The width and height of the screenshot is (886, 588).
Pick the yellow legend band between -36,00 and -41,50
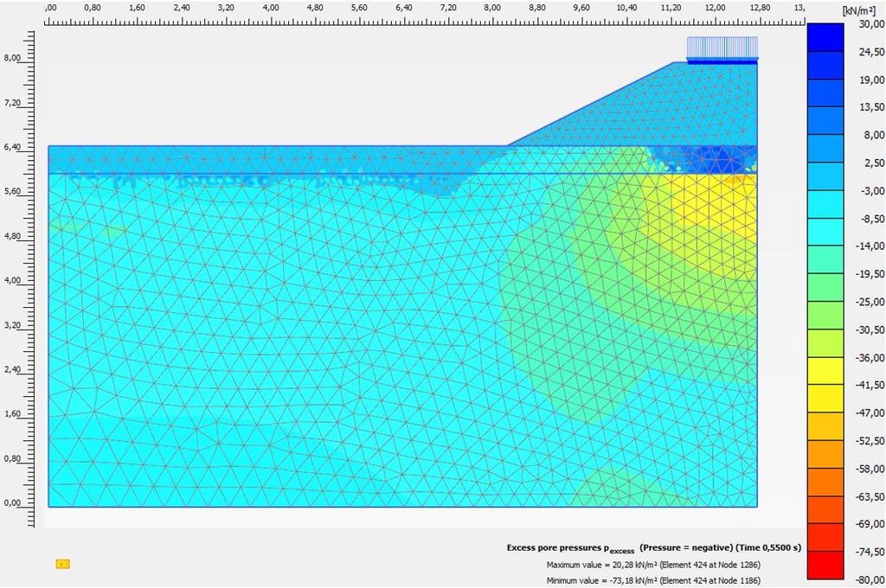click(825, 371)
